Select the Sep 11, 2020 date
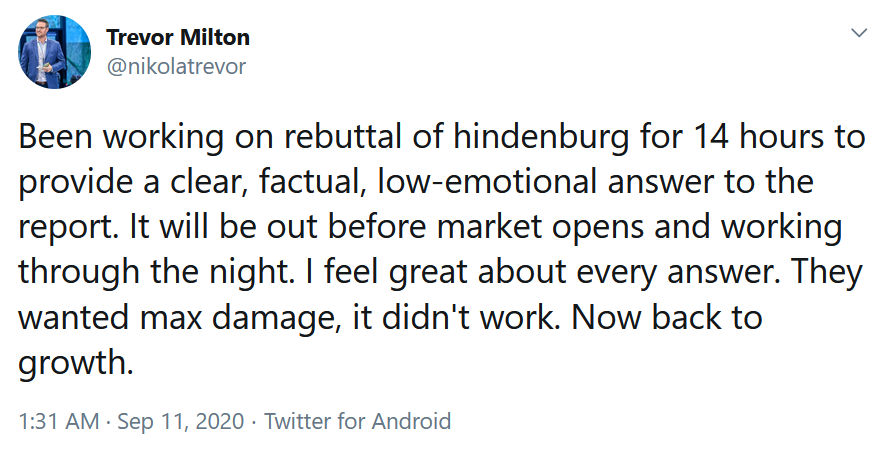The width and height of the screenshot is (893, 449). (x=181, y=422)
